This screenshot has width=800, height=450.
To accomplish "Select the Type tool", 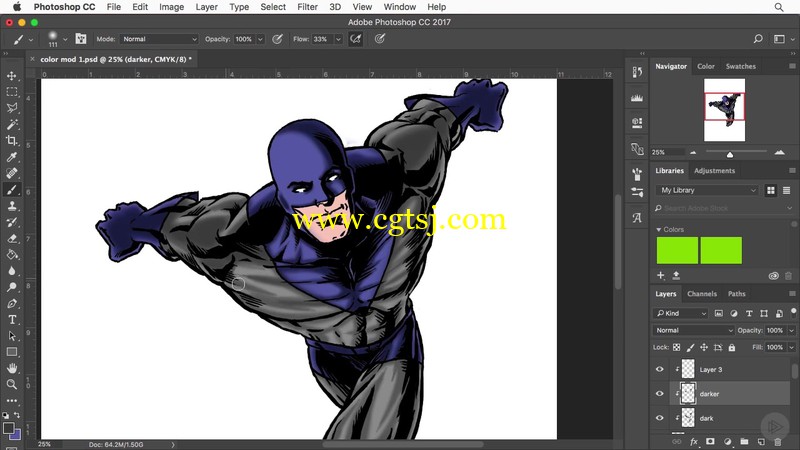I will click(11, 320).
